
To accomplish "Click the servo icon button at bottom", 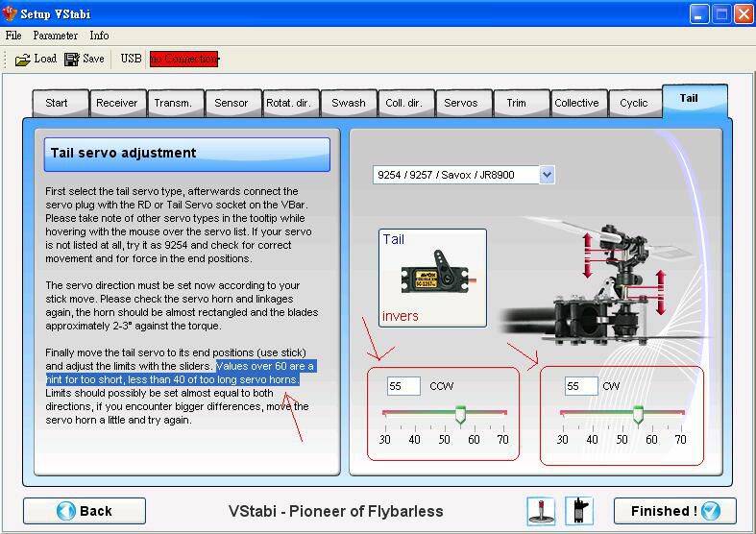I will pyautogui.click(x=579, y=511).
